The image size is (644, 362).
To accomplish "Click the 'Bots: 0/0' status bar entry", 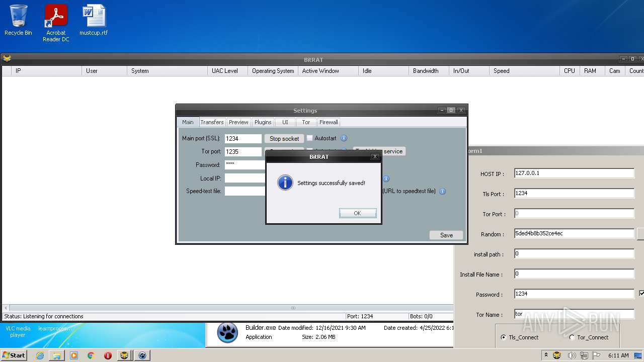I will [x=421, y=316].
